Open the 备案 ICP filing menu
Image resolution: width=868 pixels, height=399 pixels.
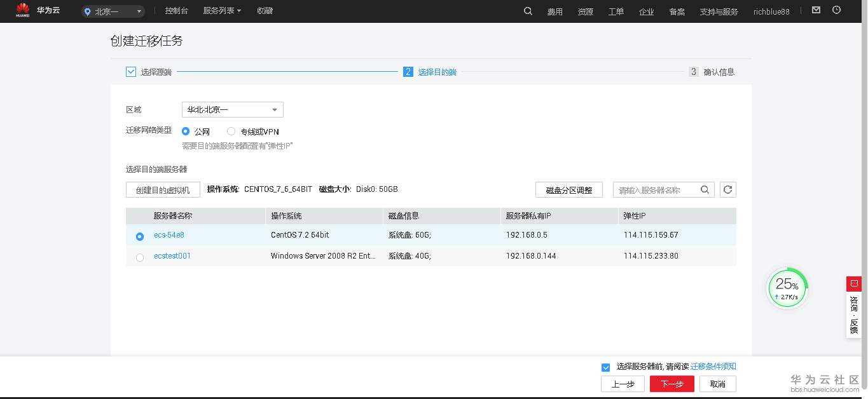[677, 11]
